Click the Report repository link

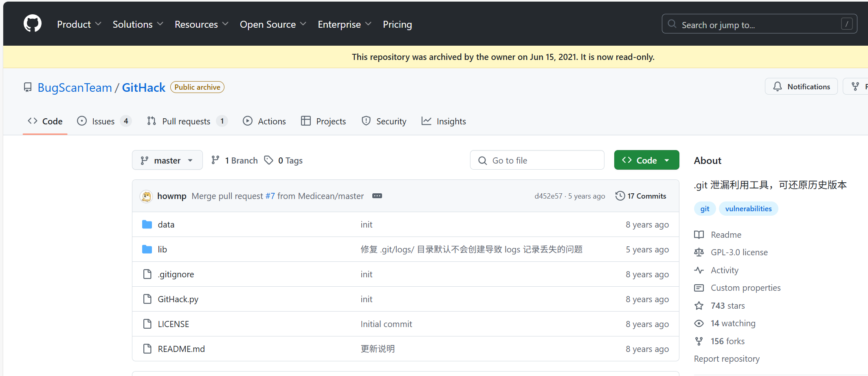click(727, 359)
